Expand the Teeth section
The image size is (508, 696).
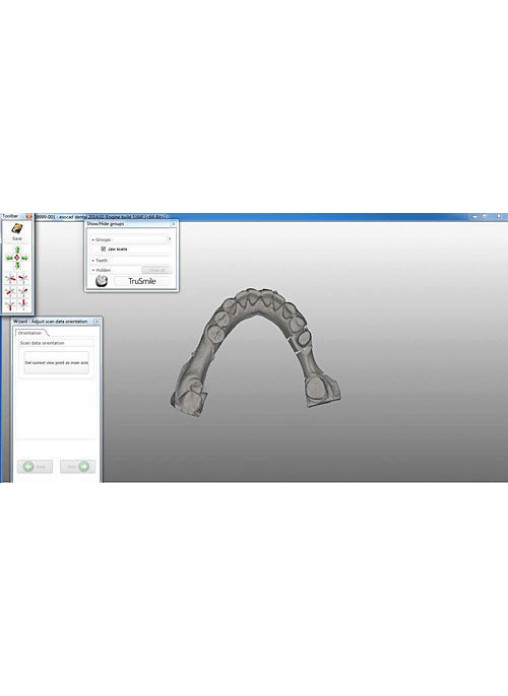pyautogui.click(x=100, y=261)
